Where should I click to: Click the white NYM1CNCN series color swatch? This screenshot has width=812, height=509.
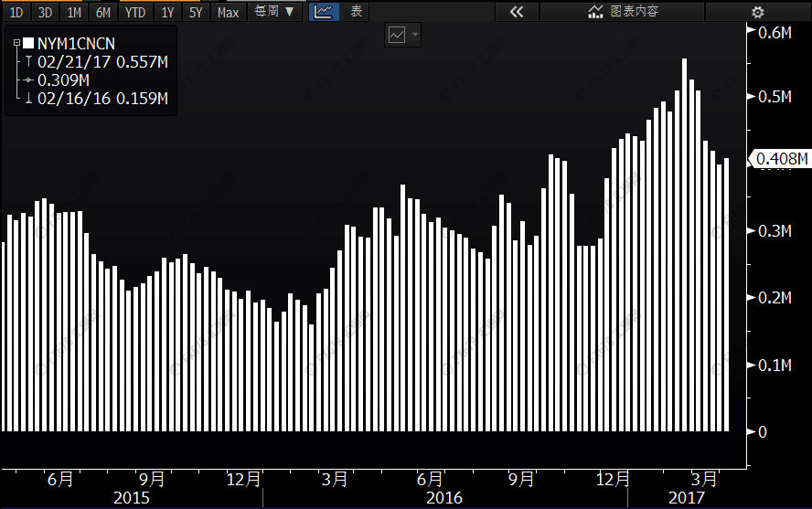click(28, 43)
